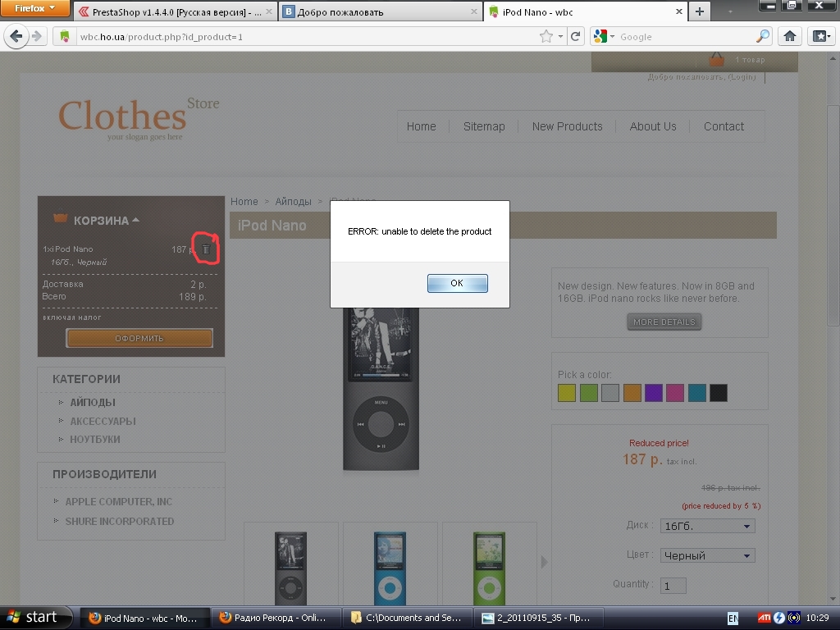Close the Добро пожаловать tab
This screenshot has width=840, height=630.
[x=473, y=11]
